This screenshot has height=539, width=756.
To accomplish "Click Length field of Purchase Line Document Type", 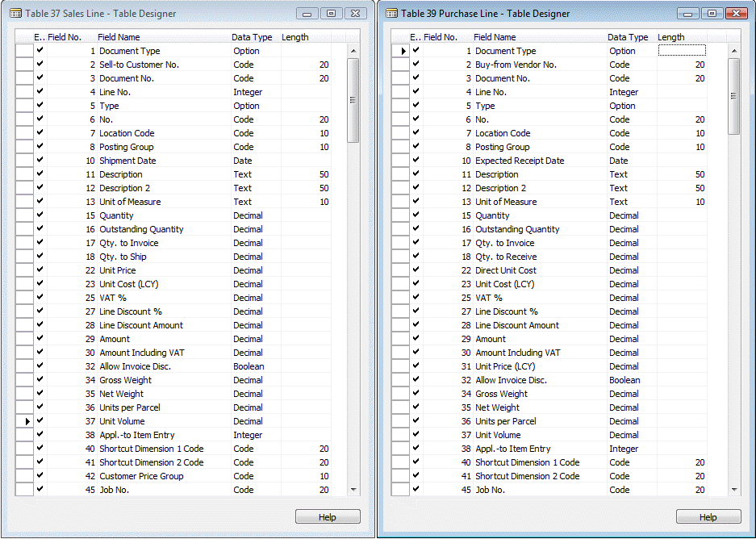I will click(682, 51).
